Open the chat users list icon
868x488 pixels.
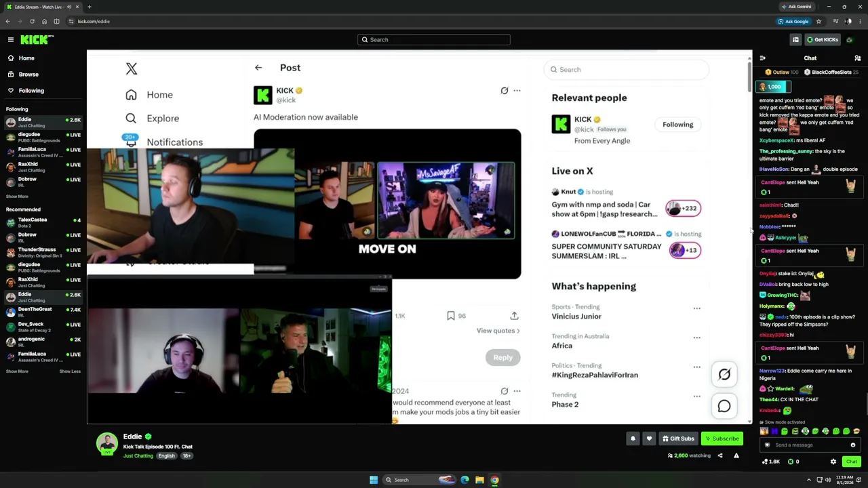[x=858, y=58]
